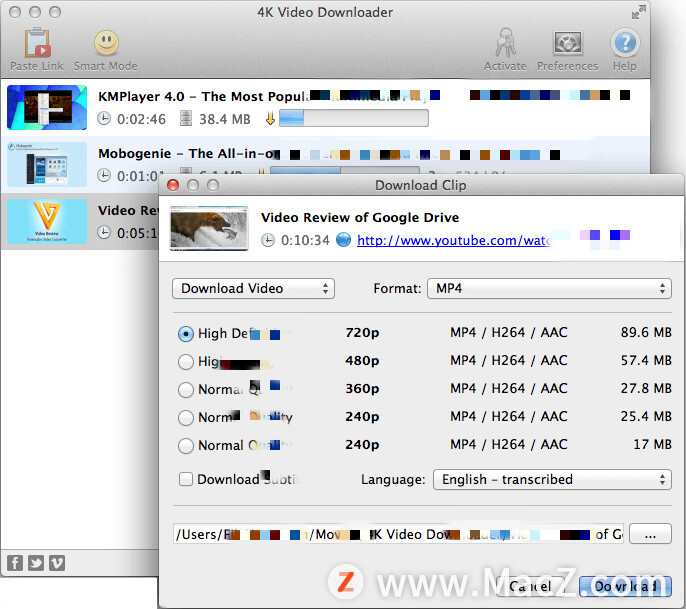The height and width of the screenshot is (609, 686).
Task: Click the Download button in dialog
Action: (x=625, y=586)
